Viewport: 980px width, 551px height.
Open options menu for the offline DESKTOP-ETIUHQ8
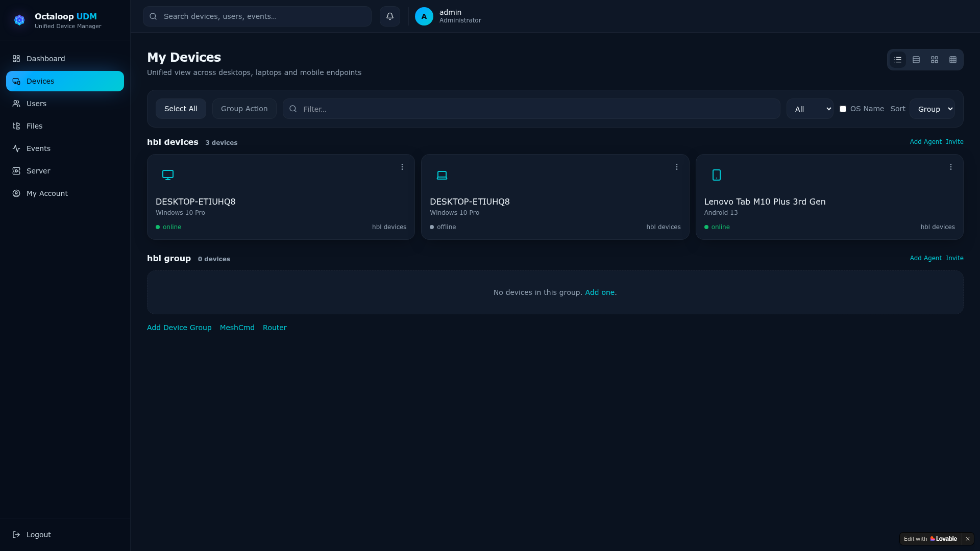point(677,167)
